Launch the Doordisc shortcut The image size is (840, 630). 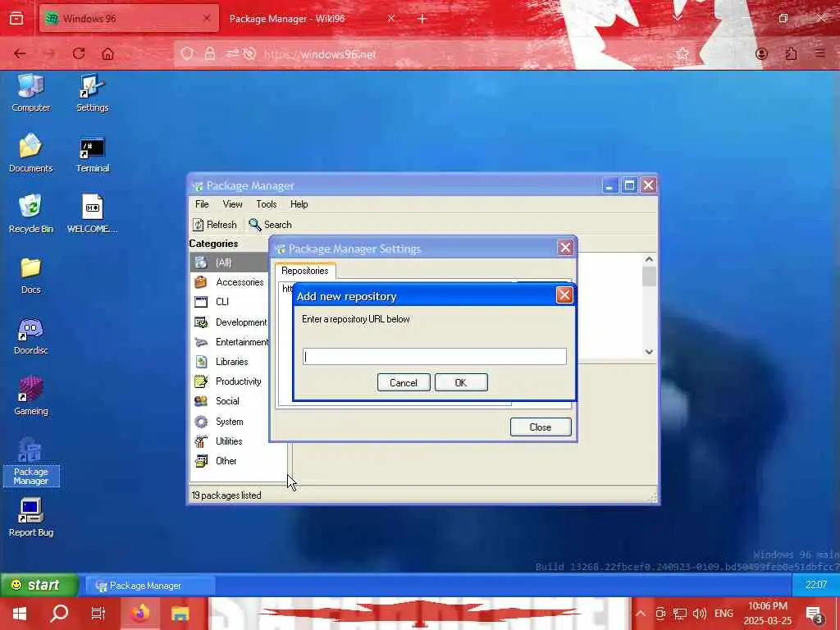[x=30, y=336]
